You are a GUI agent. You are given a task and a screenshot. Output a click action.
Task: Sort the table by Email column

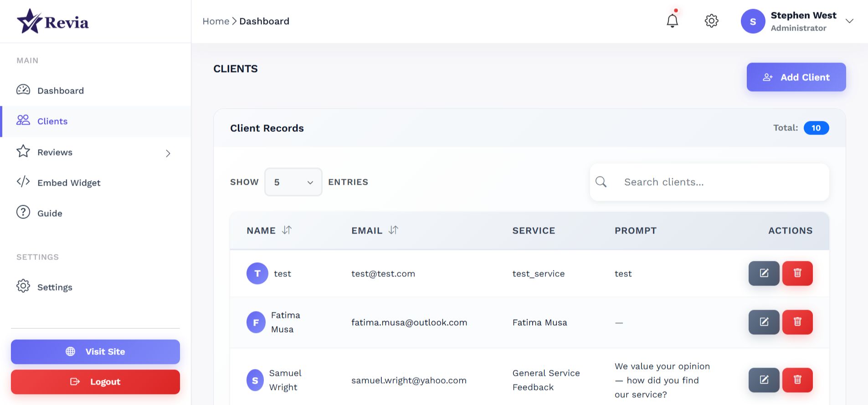point(393,230)
